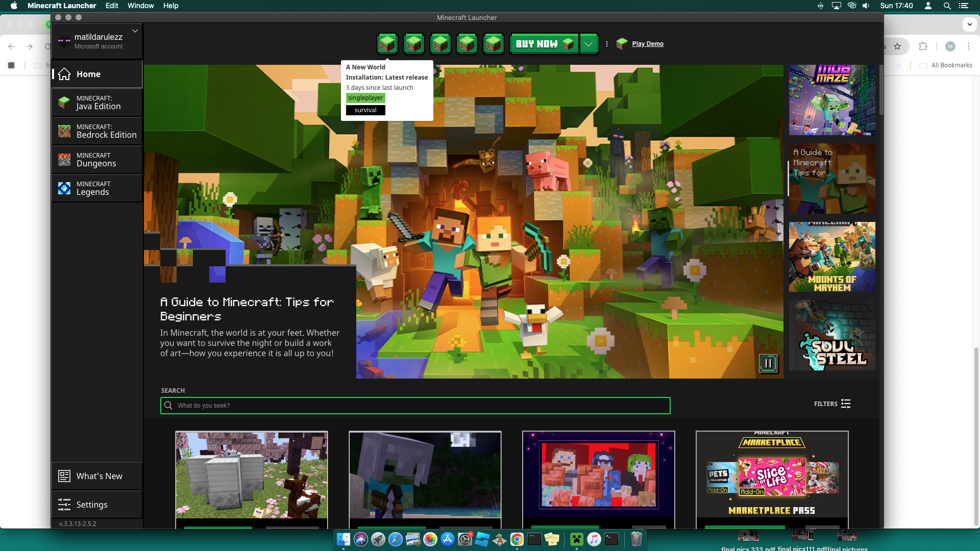Open Minecraft Dungeons sidebar icon
The height and width of the screenshot is (551, 980).
[x=64, y=160]
